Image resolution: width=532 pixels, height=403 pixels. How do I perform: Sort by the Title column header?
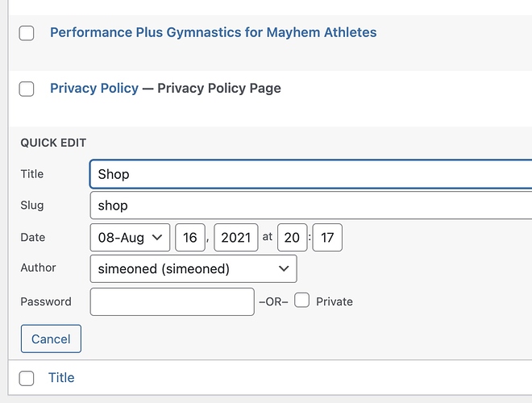[x=61, y=377]
